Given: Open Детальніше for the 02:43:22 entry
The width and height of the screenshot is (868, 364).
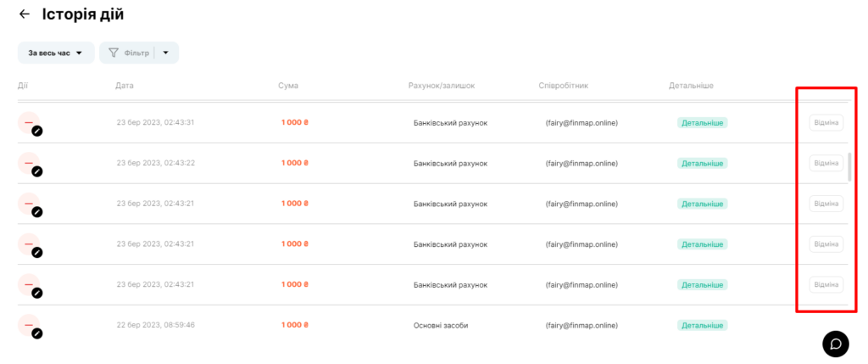Looking at the screenshot, I should (703, 164).
